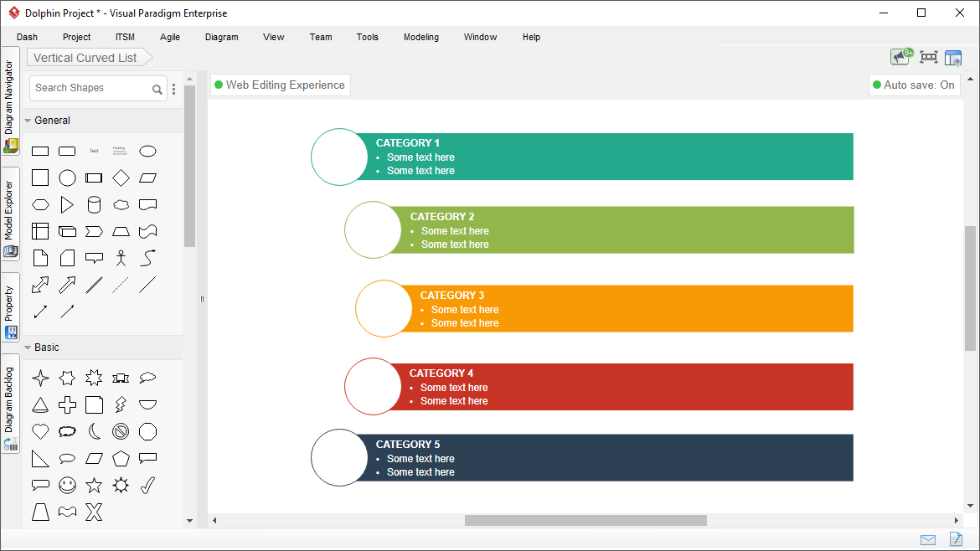The width and height of the screenshot is (980, 551).
Task: Pick the stick figure actor shape
Action: pos(121,258)
